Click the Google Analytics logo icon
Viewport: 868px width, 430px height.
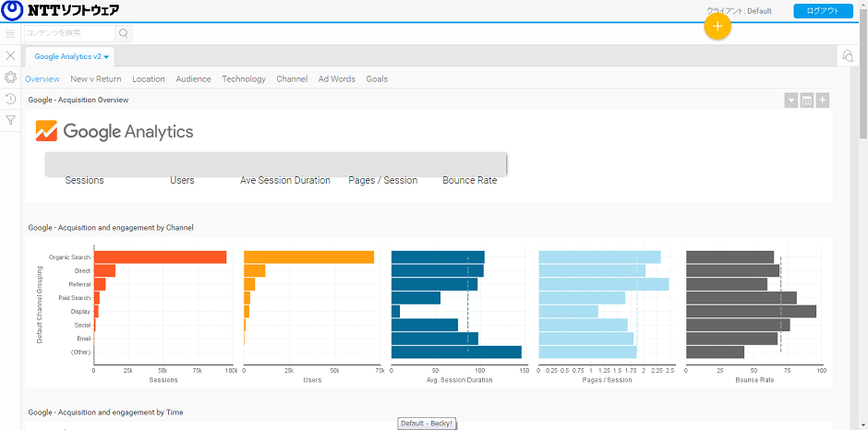[x=46, y=131]
